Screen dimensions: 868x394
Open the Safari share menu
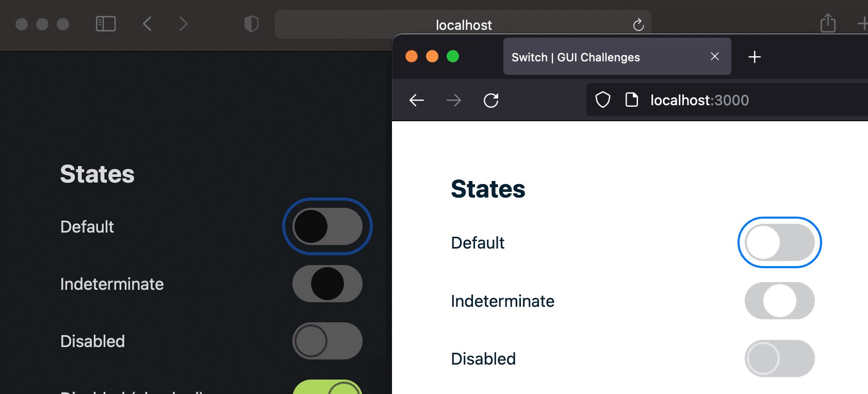click(828, 23)
